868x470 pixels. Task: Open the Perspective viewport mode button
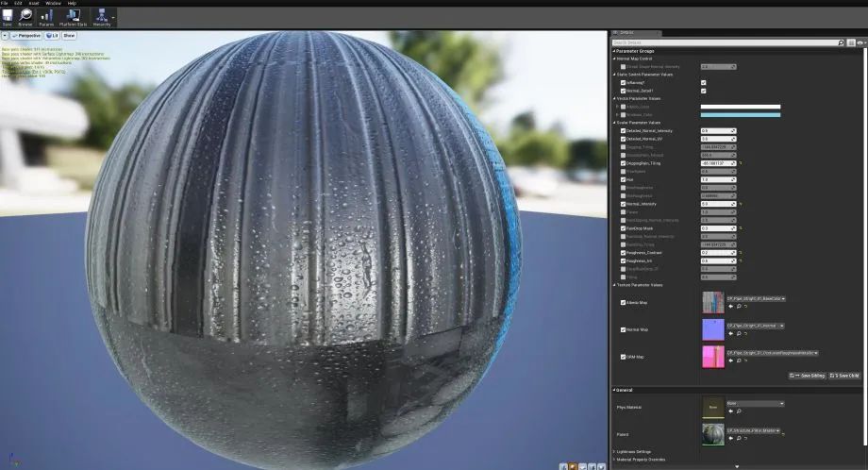pos(26,36)
